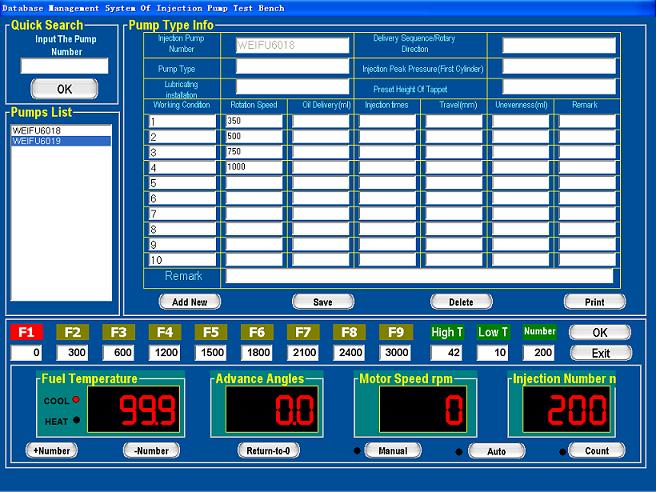Select WEIFU6018 in the Pumps List
The width and height of the screenshot is (656, 492).
(x=60, y=131)
